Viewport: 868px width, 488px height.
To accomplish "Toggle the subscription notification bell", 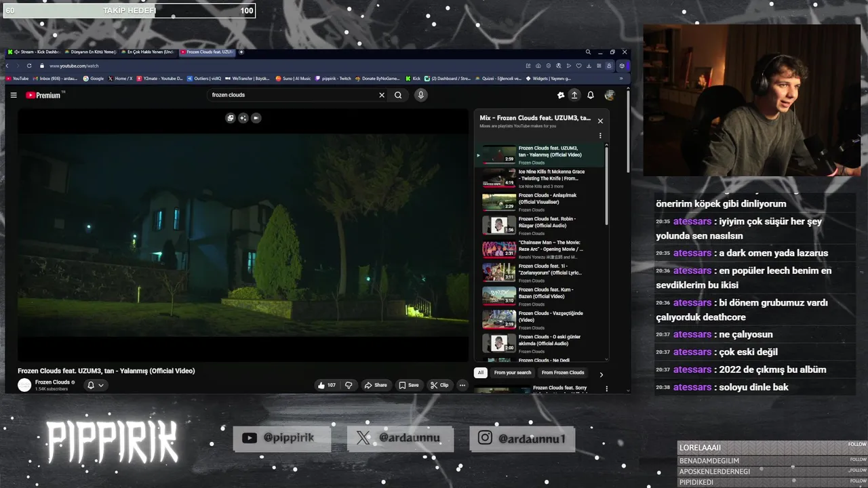I will [x=90, y=385].
